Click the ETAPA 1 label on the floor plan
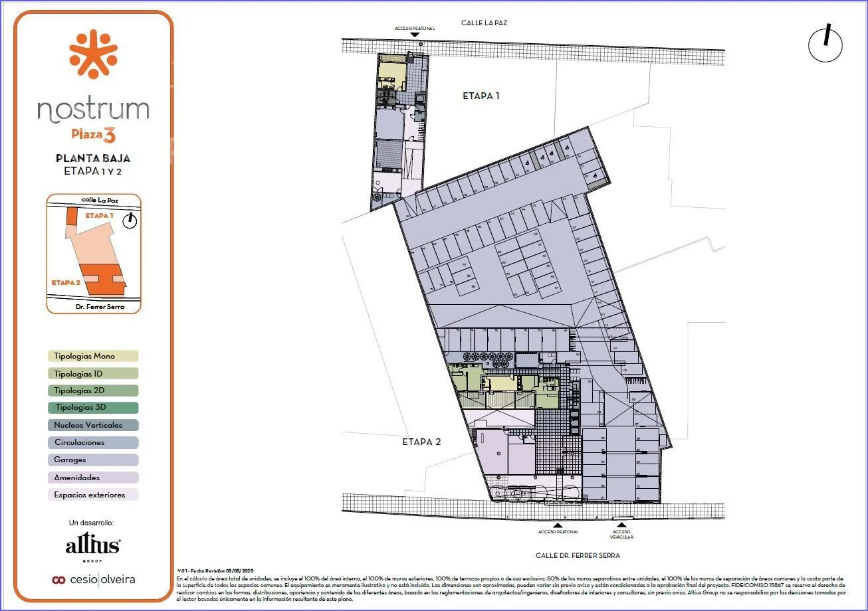The width and height of the screenshot is (868, 611). pos(481,96)
